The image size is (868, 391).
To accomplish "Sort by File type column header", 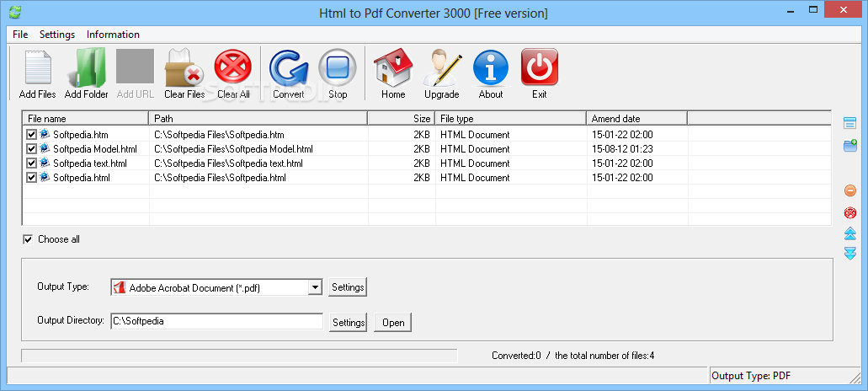I will coord(511,119).
